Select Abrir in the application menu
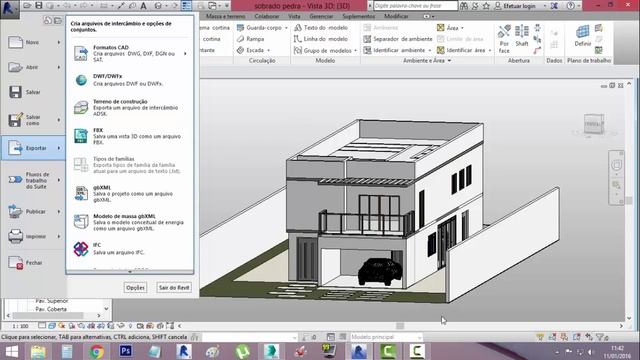 click(x=33, y=67)
